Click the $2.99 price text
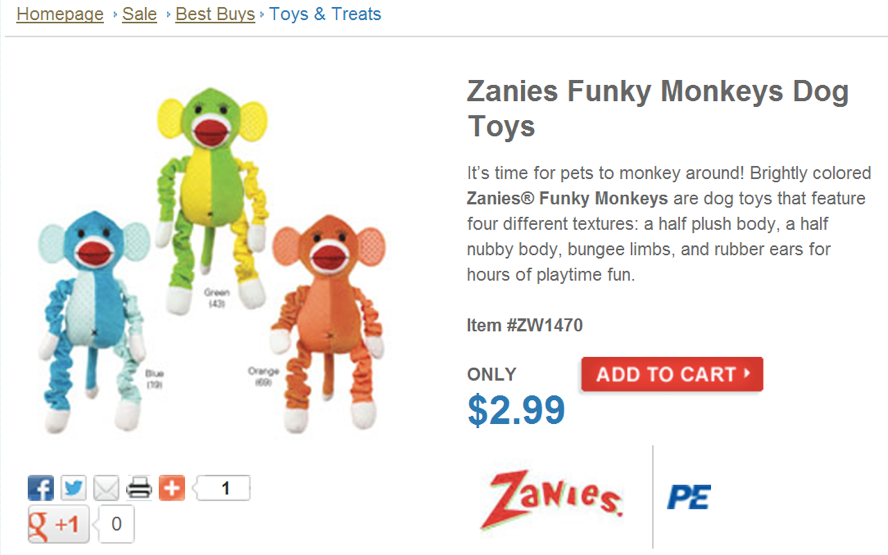 (x=516, y=409)
